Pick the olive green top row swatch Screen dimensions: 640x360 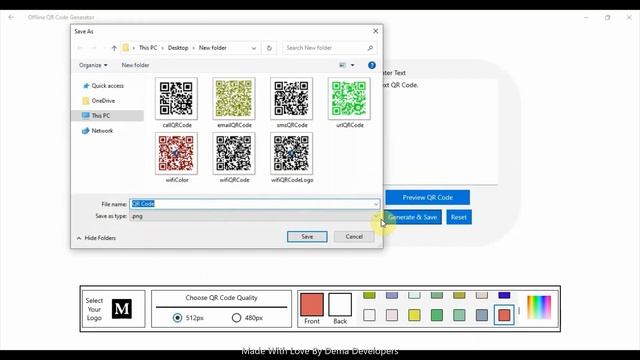pos(369,295)
